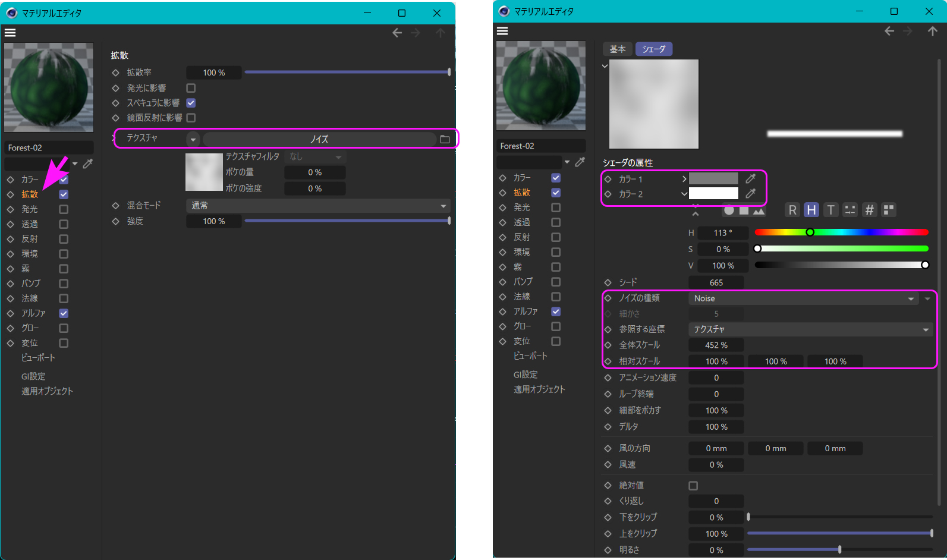
Task: Open the hamburger menu in the left editor
Action: pos(10,33)
